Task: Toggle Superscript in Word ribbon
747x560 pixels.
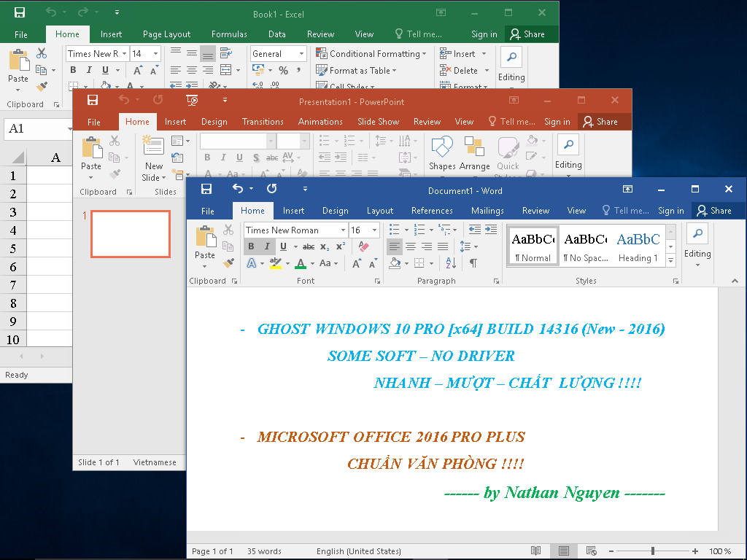Action: coord(341,246)
